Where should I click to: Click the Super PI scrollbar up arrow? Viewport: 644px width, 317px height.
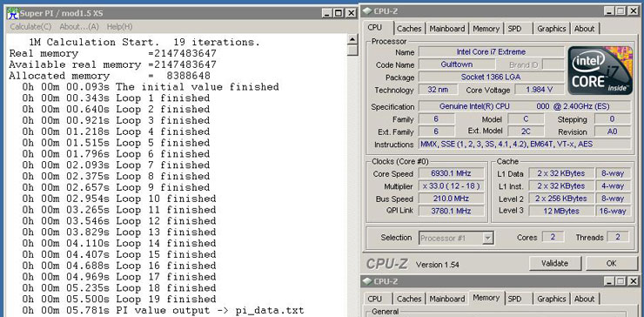pos(352,39)
